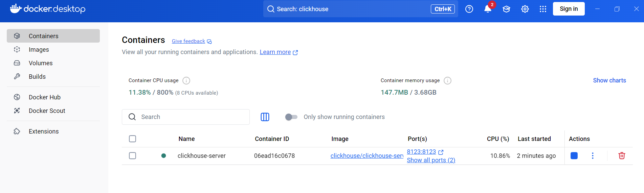The width and height of the screenshot is (644, 193).
Task: Click the 147.7MB / 3.68GB memory value
Action: (408, 93)
